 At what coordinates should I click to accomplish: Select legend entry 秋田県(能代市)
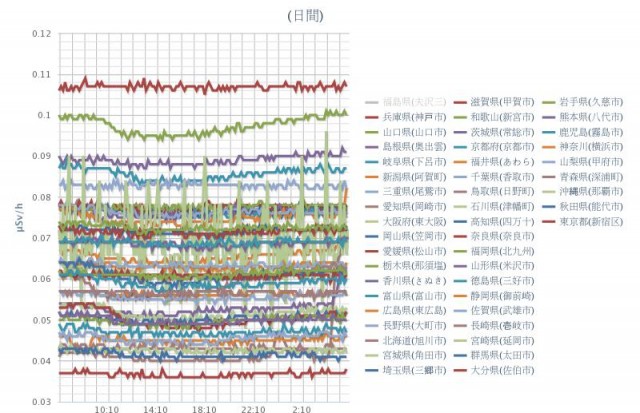tap(583, 206)
